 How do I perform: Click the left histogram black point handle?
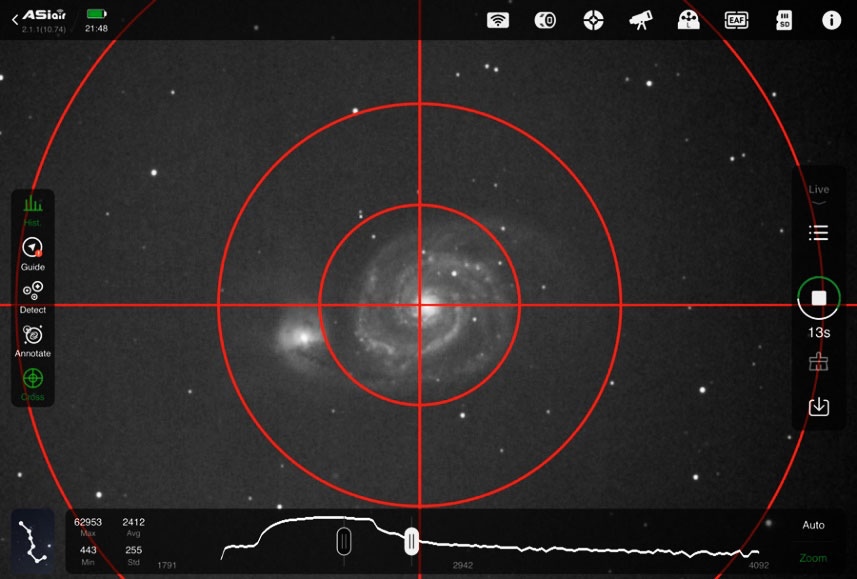(x=343, y=541)
